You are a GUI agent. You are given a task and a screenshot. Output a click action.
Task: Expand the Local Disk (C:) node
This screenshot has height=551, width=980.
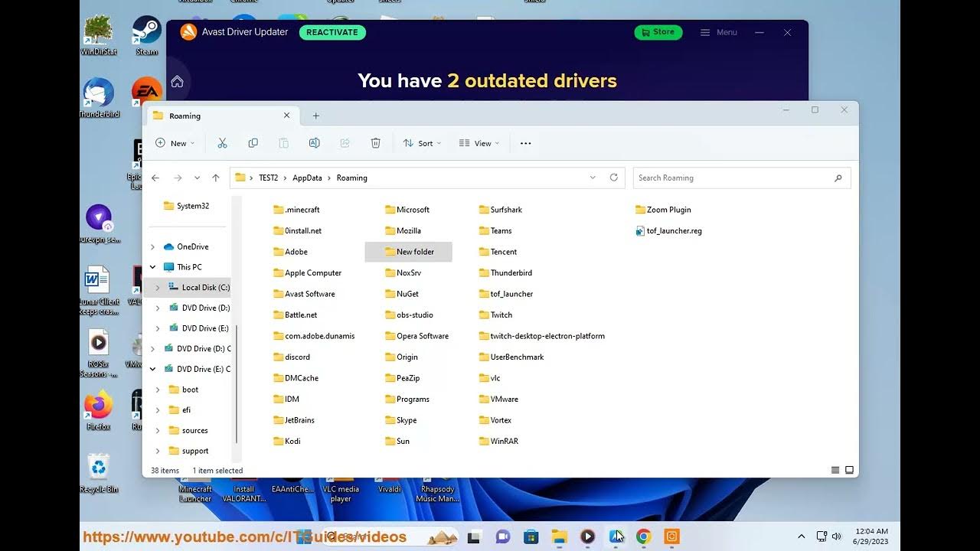click(x=158, y=288)
